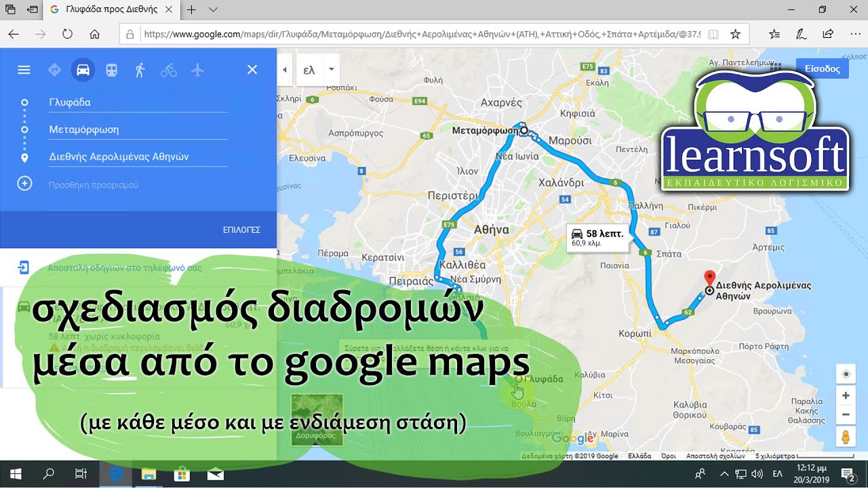Open Task View on taskbar
This screenshot has width=868, height=488.
click(x=81, y=474)
